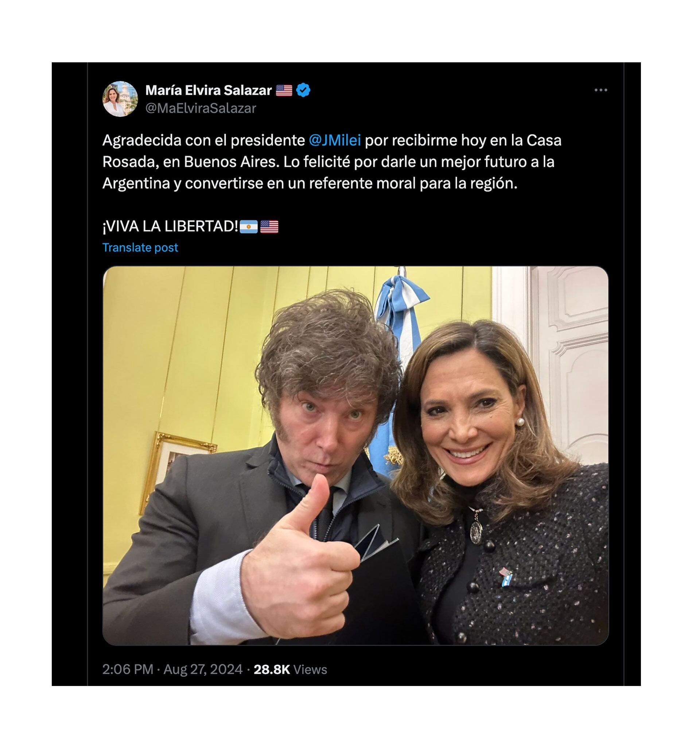Click the blue verified checkmark badge
The image size is (700, 741).
303,90
